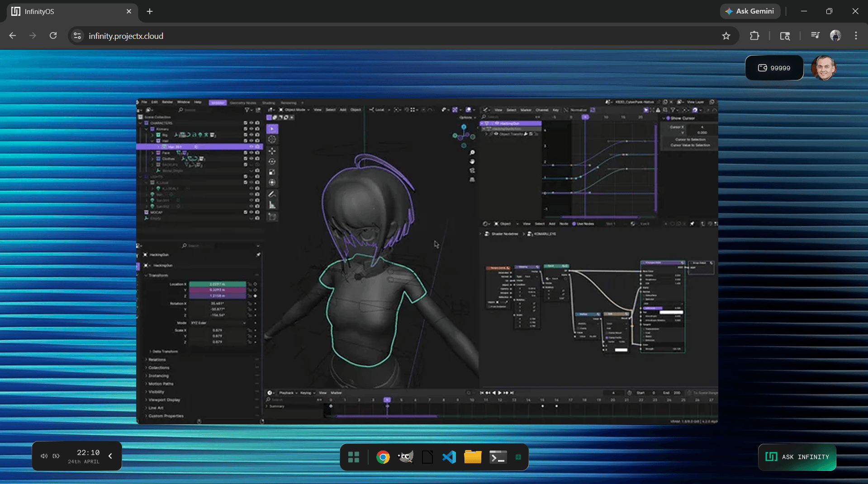Click the 99999 credits wallet button
Screen dimensions: 868x484
[x=774, y=68]
